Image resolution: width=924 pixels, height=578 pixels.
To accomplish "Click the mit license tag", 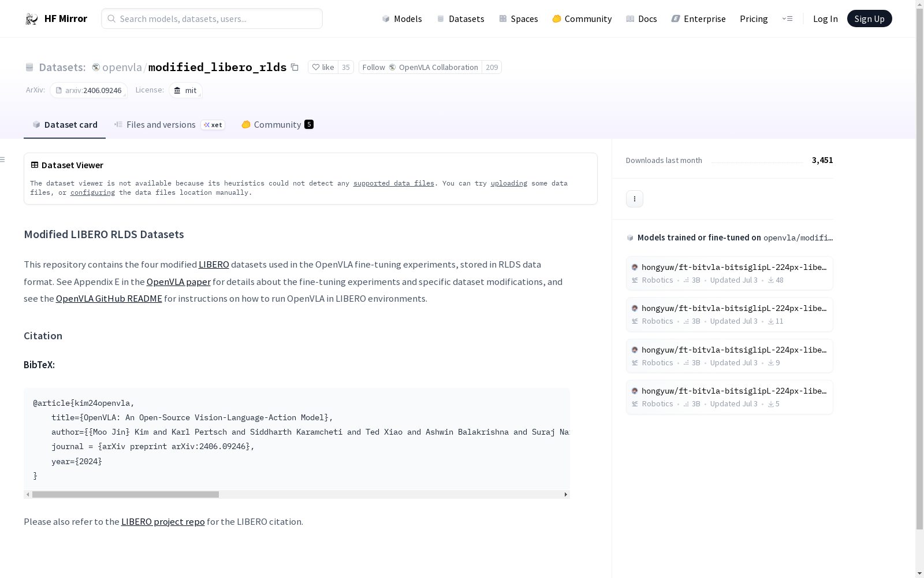I will click(x=185, y=90).
